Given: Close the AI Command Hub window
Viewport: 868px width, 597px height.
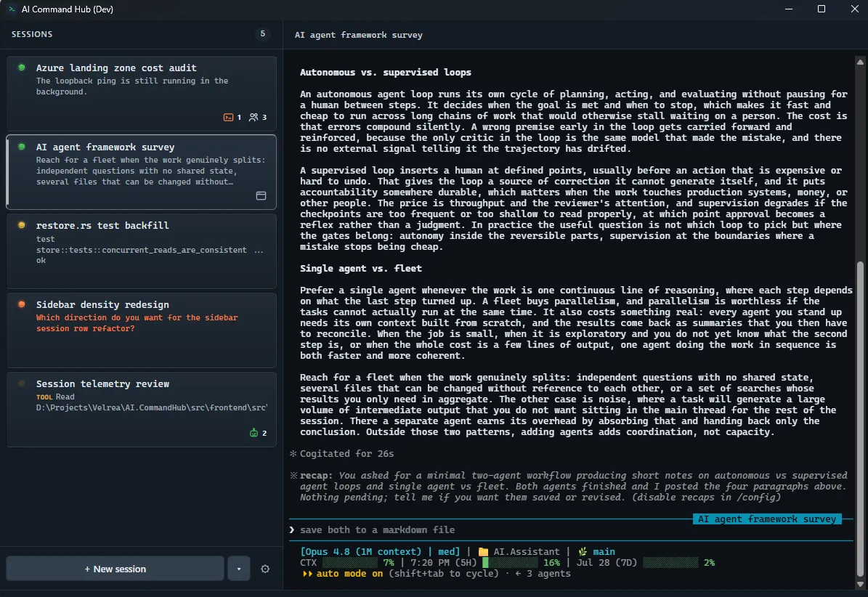Looking at the screenshot, I should 855,9.
